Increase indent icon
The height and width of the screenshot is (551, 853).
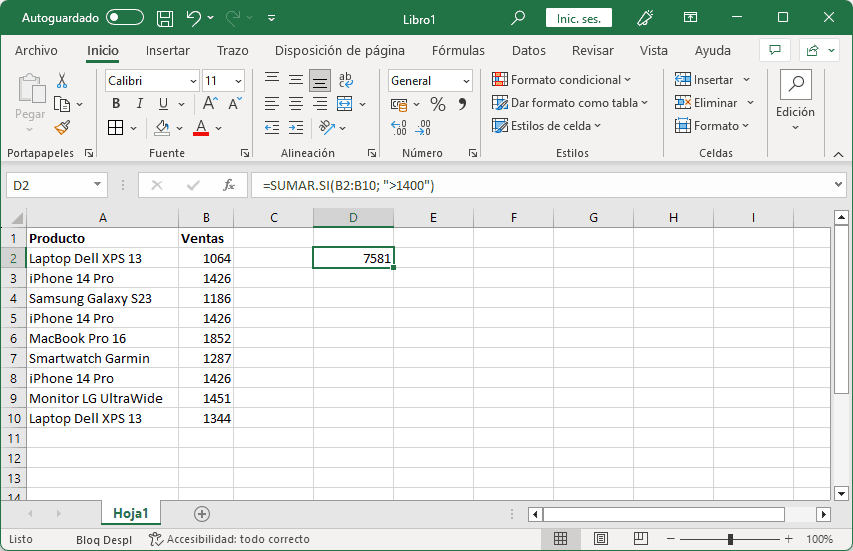(296, 128)
